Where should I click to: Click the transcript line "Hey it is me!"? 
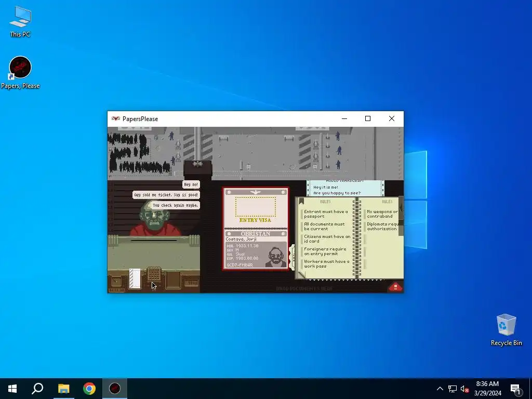click(x=326, y=187)
